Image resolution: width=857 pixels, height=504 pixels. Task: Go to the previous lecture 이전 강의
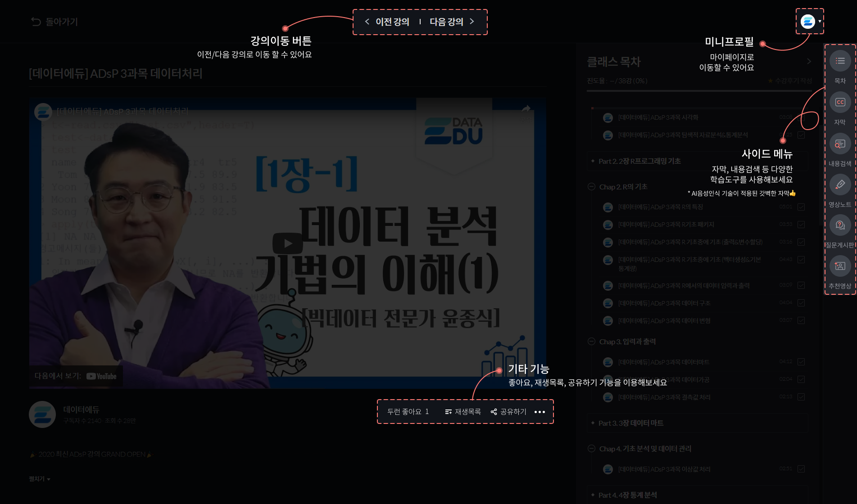coord(387,22)
